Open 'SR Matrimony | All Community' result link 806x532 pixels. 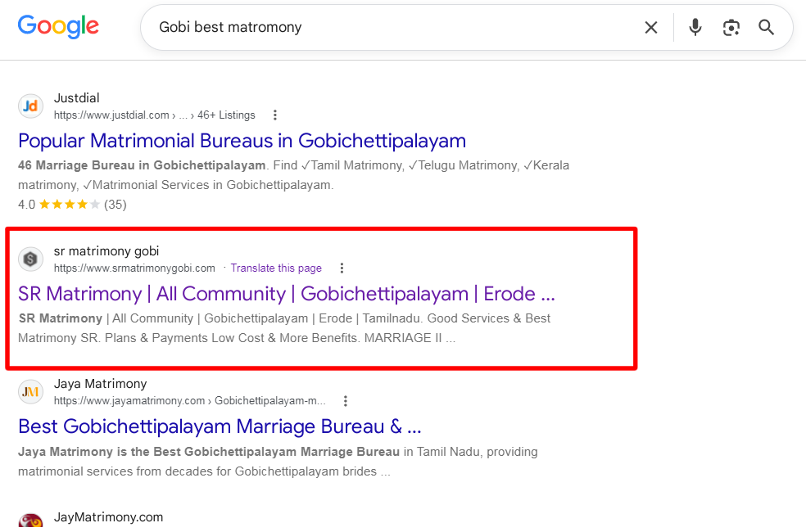coord(287,294)
